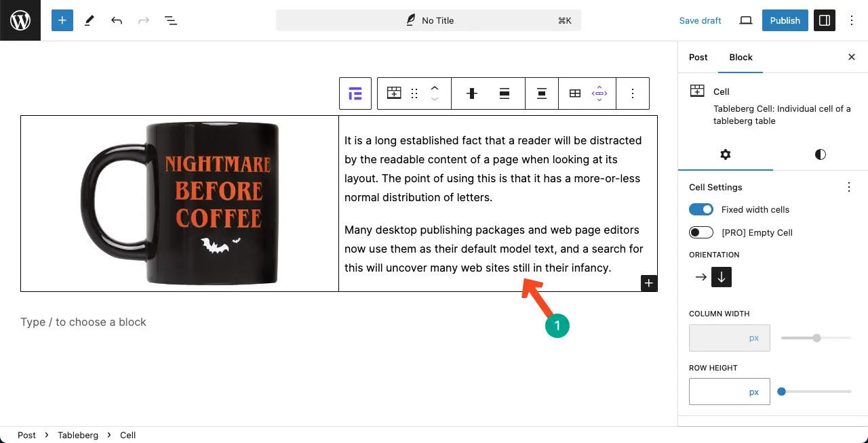Open the Cell Settings options menu
The height and width of the screenshot is (443, 868).
849,187
